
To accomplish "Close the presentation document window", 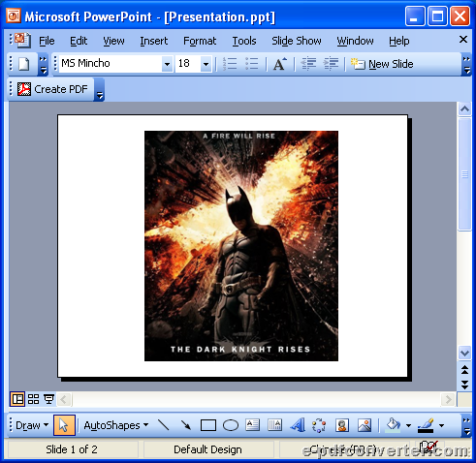I will 463,40.
